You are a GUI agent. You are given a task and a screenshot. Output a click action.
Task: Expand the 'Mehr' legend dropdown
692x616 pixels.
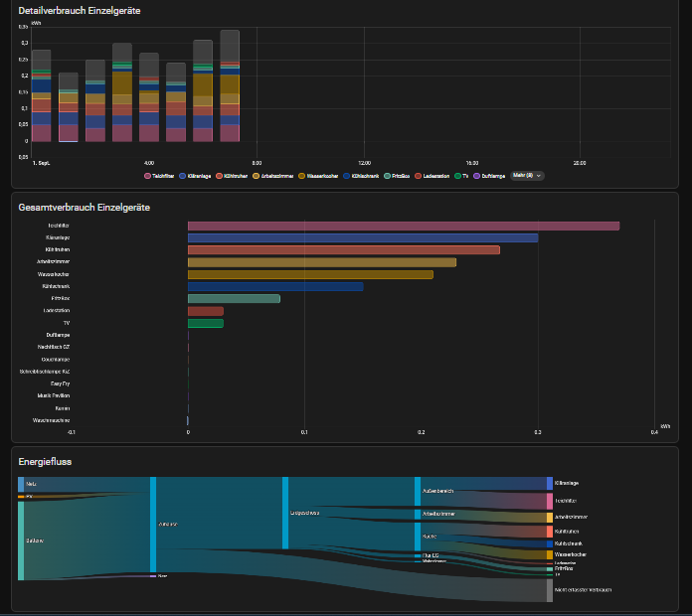coord(527,175)
